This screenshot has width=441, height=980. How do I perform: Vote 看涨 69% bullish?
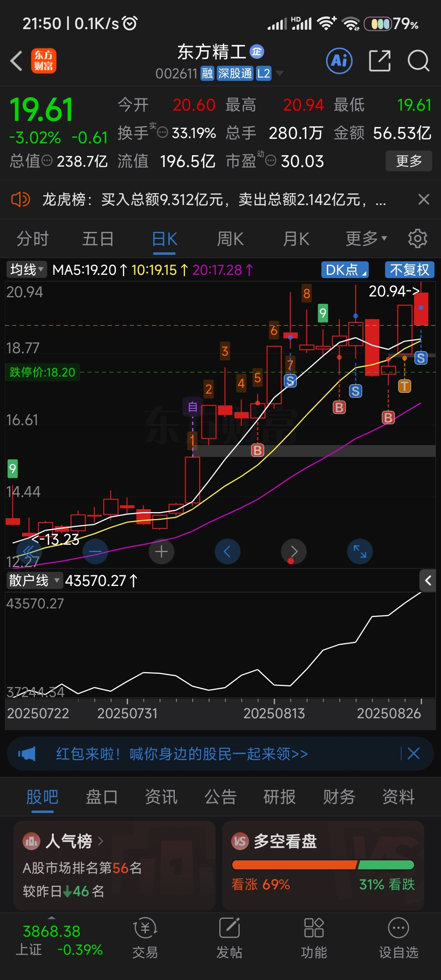[261, 884]
